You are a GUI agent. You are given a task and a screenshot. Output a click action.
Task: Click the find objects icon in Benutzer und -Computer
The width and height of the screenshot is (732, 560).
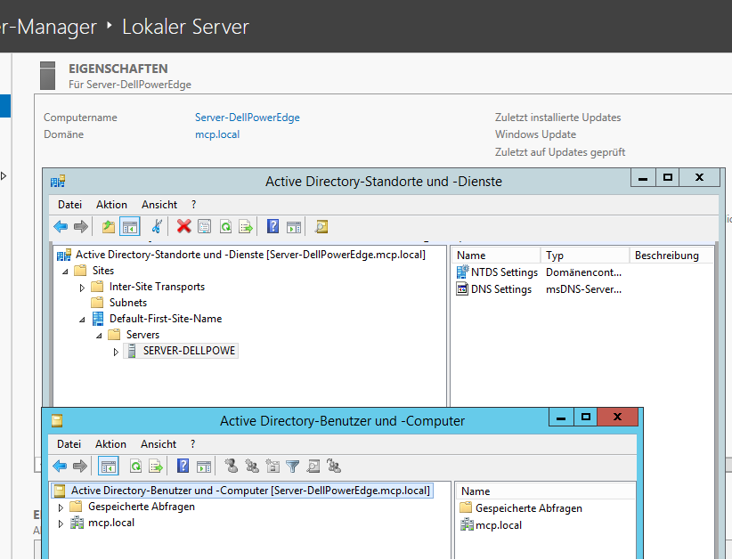point(313,467)
